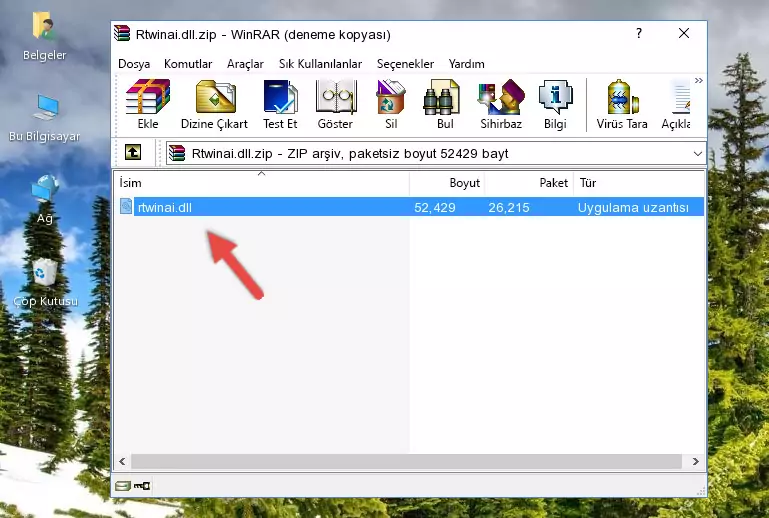This screenshot has height=518, width=769.
Task: Click the password key status icon
Action: (x=142, y=486)
